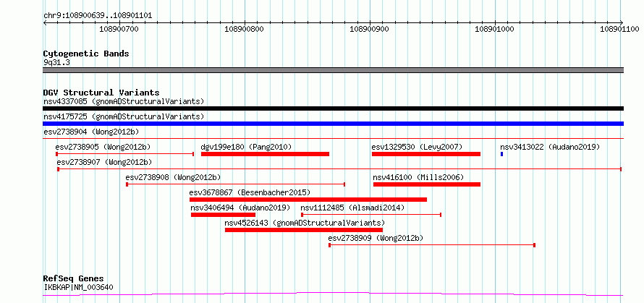Open the nsv3413022 (Audano2019) label text
644x303 pixels.
550,147
